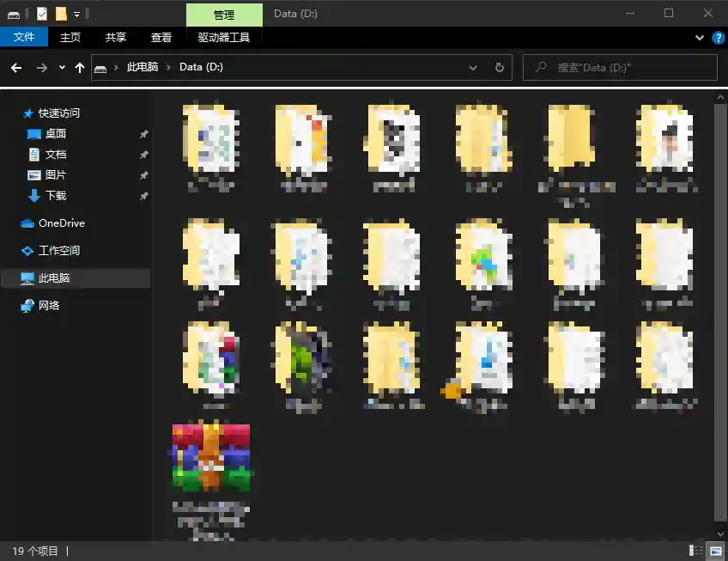
Task: Open the 查看 ribbon tab
Action: click(161, 38)
